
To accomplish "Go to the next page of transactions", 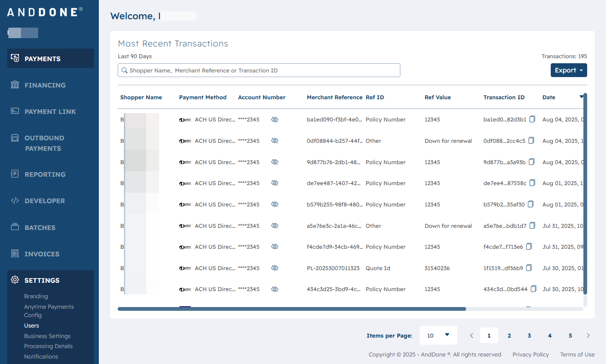I will (588, 336).
